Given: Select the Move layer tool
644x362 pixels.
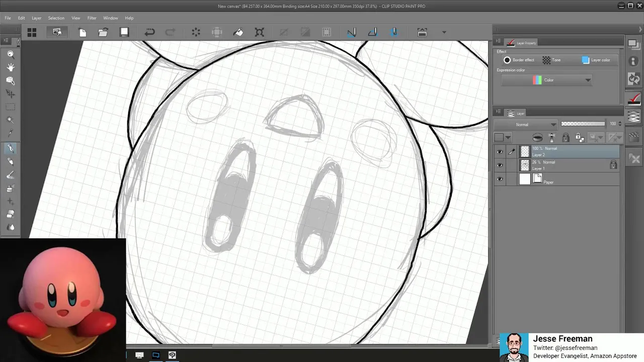Looking at the screenshot, I should tap(10, 94).
